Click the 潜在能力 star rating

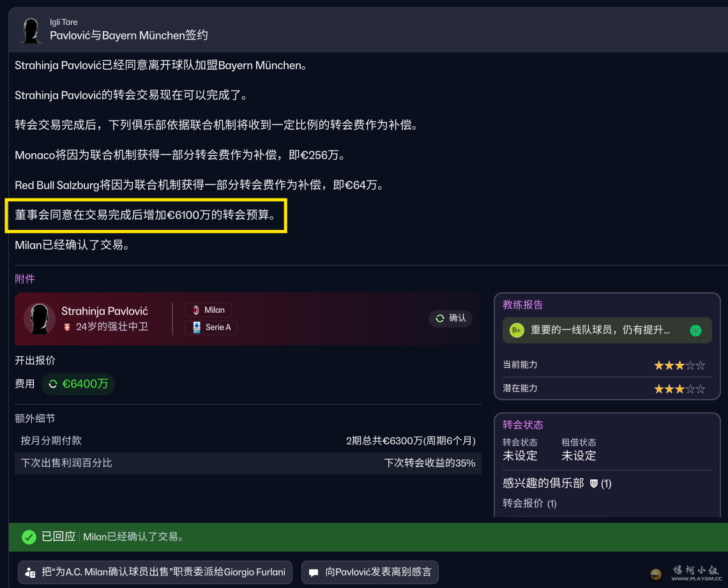(x=679, y=389)
